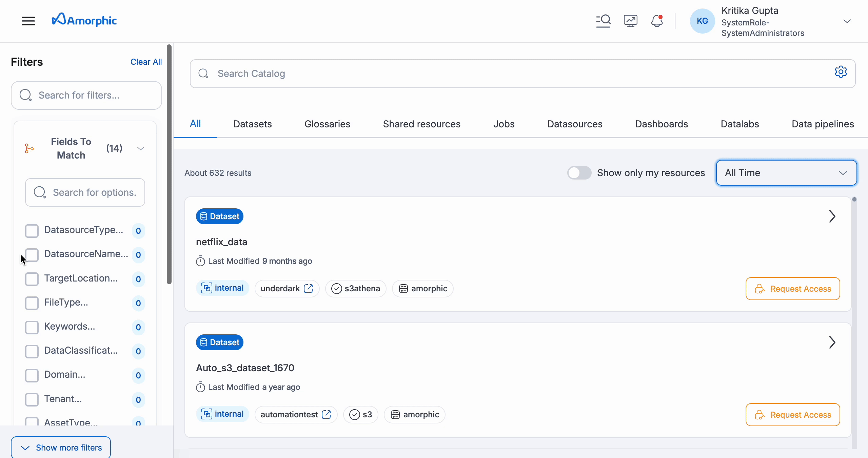Enable Show only my resources
The image size is (868, 458).
point(579,173)
